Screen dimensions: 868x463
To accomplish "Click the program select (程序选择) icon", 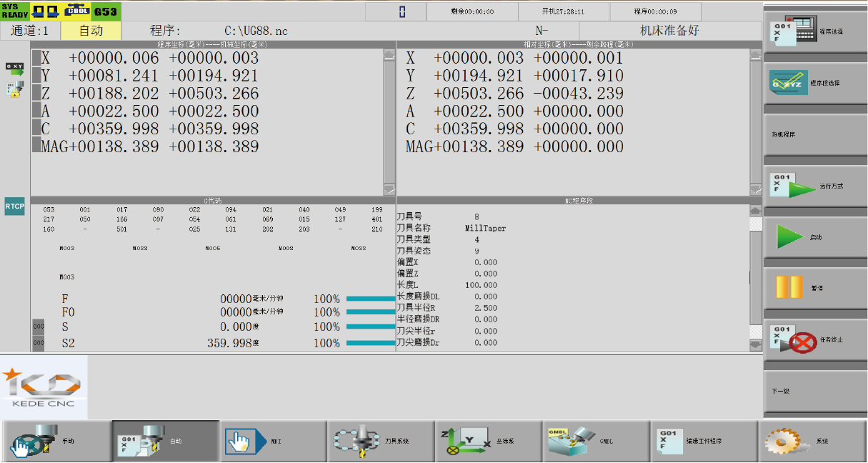I will click(x=792, y=32).
